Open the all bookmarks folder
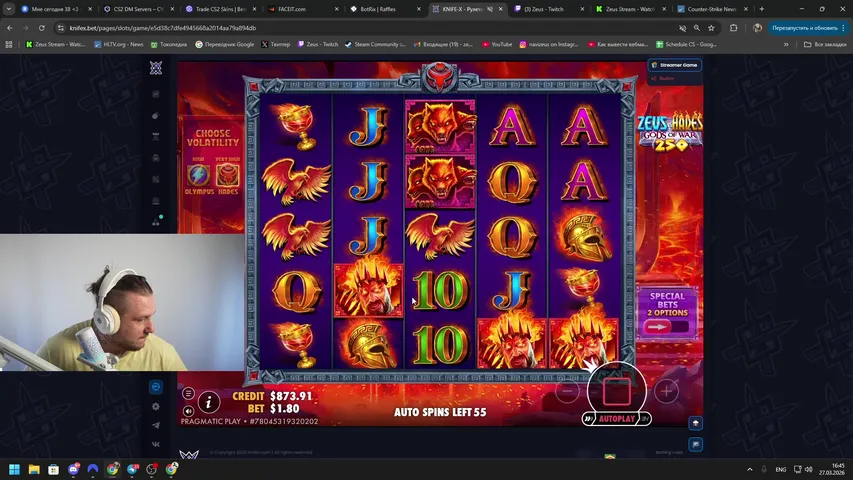 pyautogui.click(x=825, y=45)
